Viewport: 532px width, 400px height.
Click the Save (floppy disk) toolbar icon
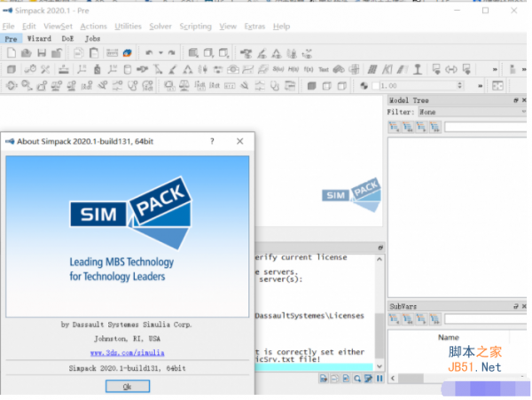pos(42,53)
